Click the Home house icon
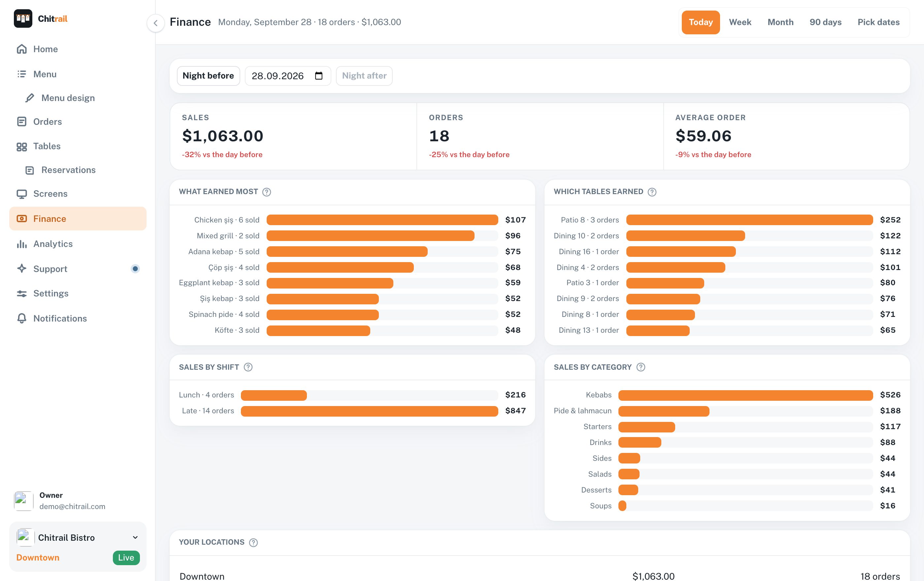The width and height of the screenshot is (924, 581). click(x=22, y=49)
